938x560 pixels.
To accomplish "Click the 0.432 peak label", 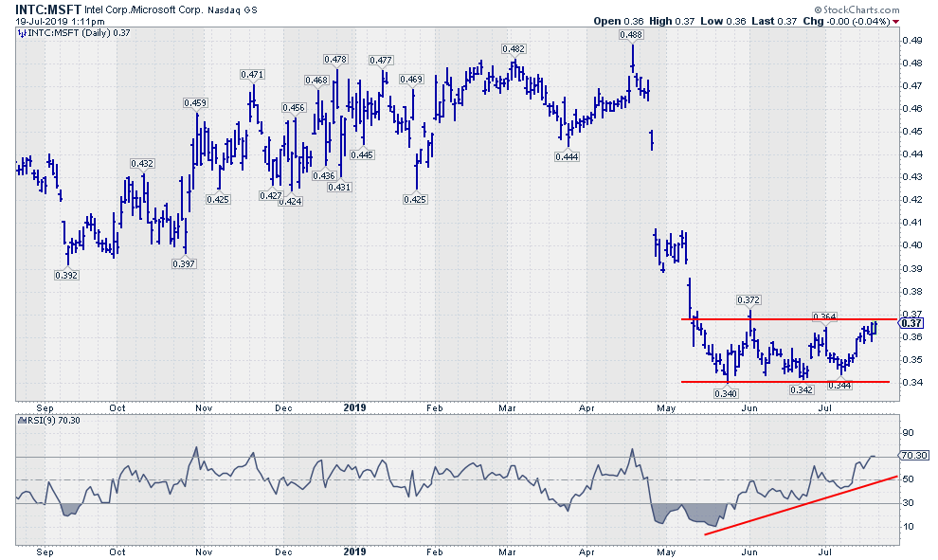I will coord(142,163).
